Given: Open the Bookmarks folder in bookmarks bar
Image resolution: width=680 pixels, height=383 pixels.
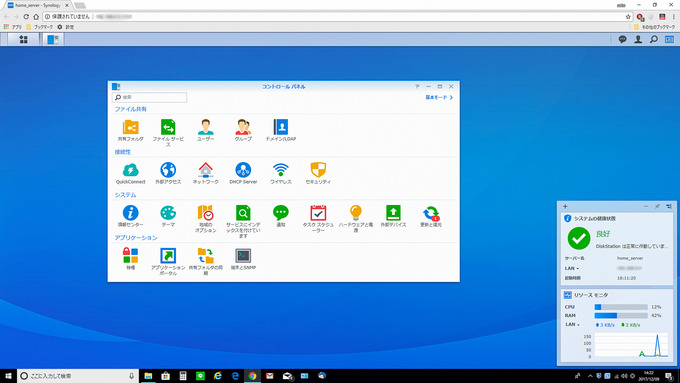Looking at the screenshot, I should coord(39,27).
